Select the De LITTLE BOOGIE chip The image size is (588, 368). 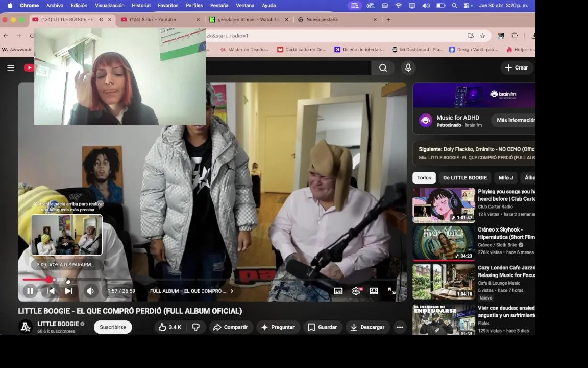click(x=464, y=178)
